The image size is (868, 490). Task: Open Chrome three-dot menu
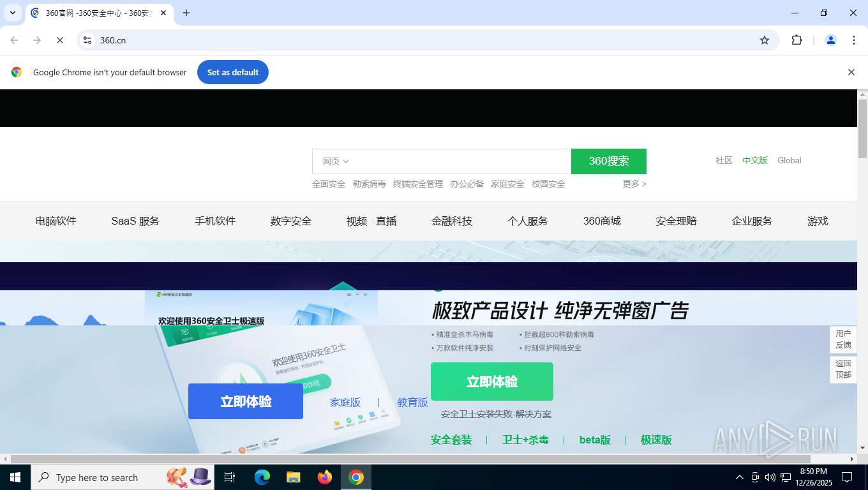854,40
